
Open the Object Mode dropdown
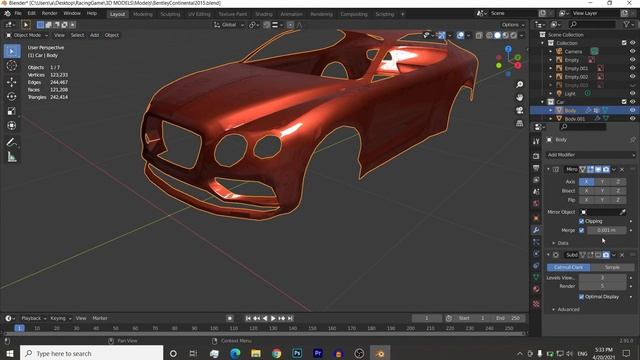pyautogui.click(x=27, y=36)
